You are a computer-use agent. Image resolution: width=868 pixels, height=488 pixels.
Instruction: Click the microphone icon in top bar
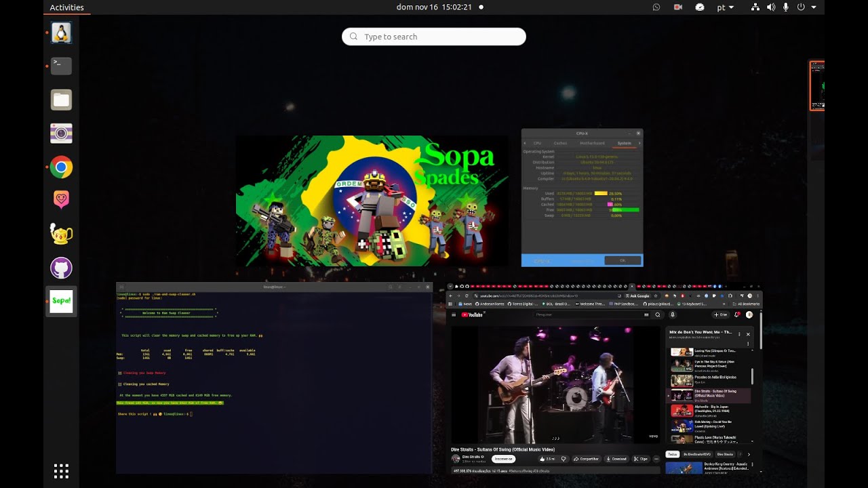786,7
